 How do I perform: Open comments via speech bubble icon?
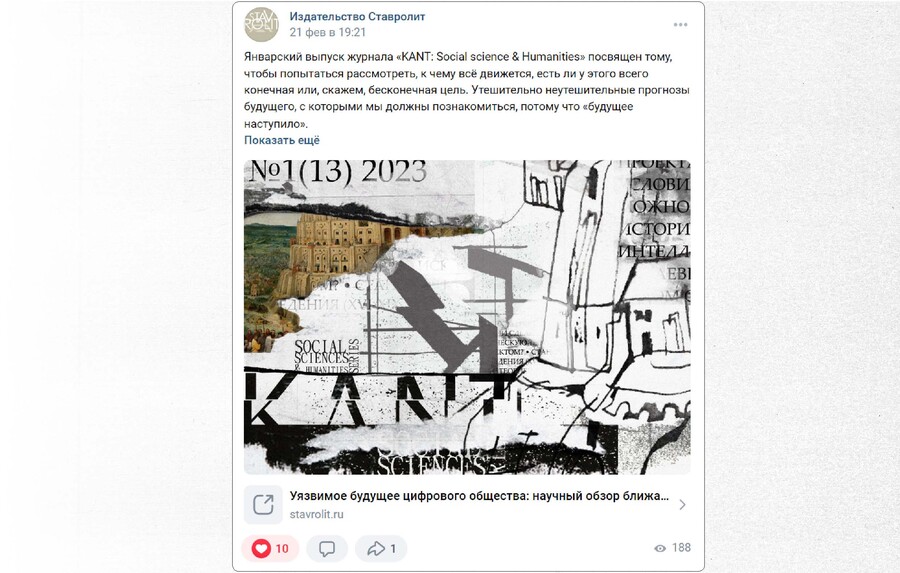coord(327,549)
